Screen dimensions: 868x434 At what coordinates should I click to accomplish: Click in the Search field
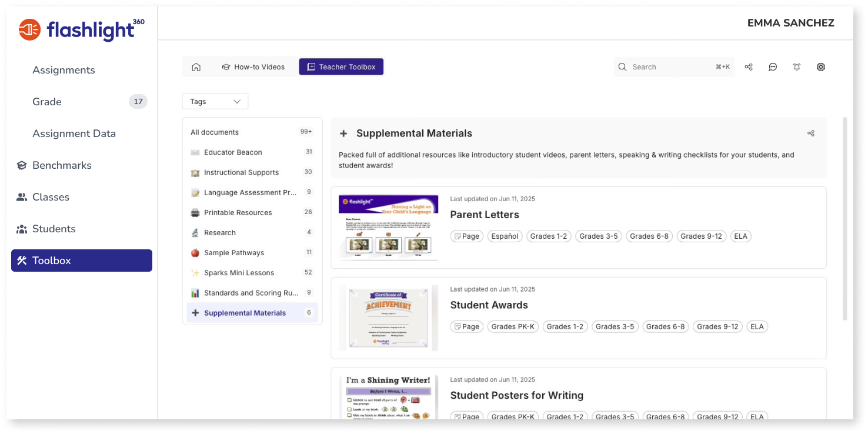(x=674, y=67)
